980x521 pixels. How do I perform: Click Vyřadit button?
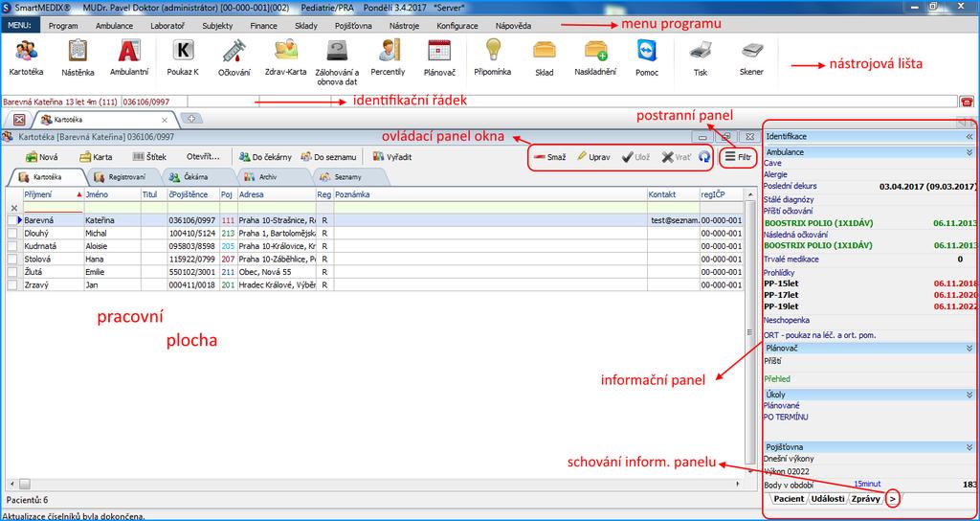391,158
